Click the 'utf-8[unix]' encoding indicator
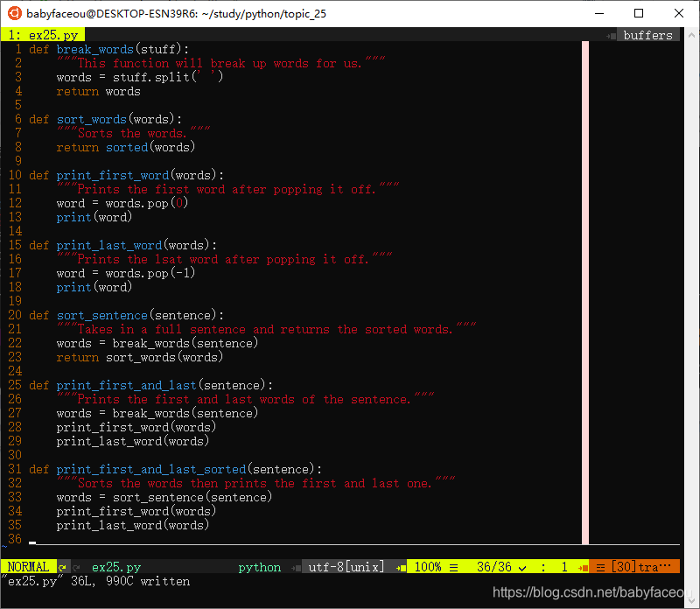The image size is (700, 609). (x=346, y=567)
